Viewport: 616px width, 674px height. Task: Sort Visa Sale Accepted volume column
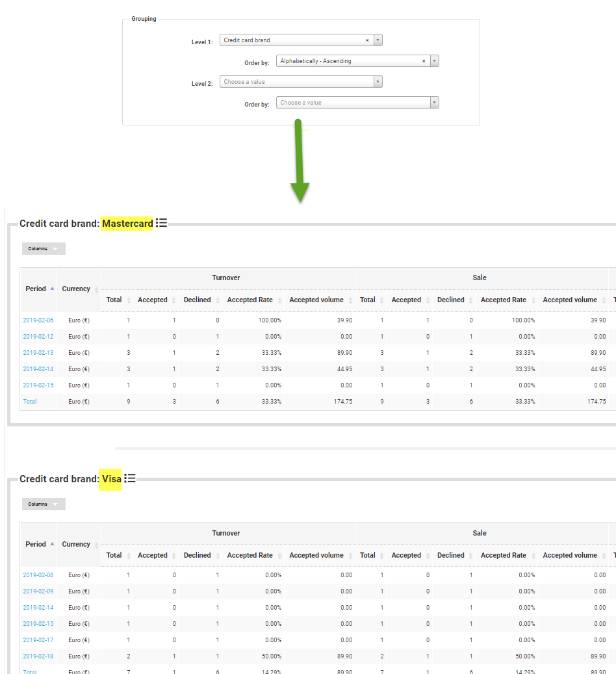(x=573, y=555)
